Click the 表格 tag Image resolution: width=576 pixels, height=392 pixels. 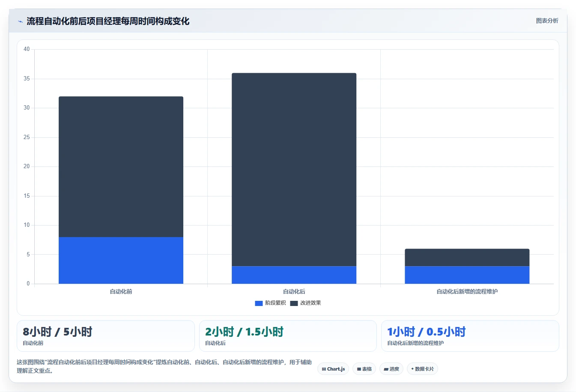click(x=364, y=369)
